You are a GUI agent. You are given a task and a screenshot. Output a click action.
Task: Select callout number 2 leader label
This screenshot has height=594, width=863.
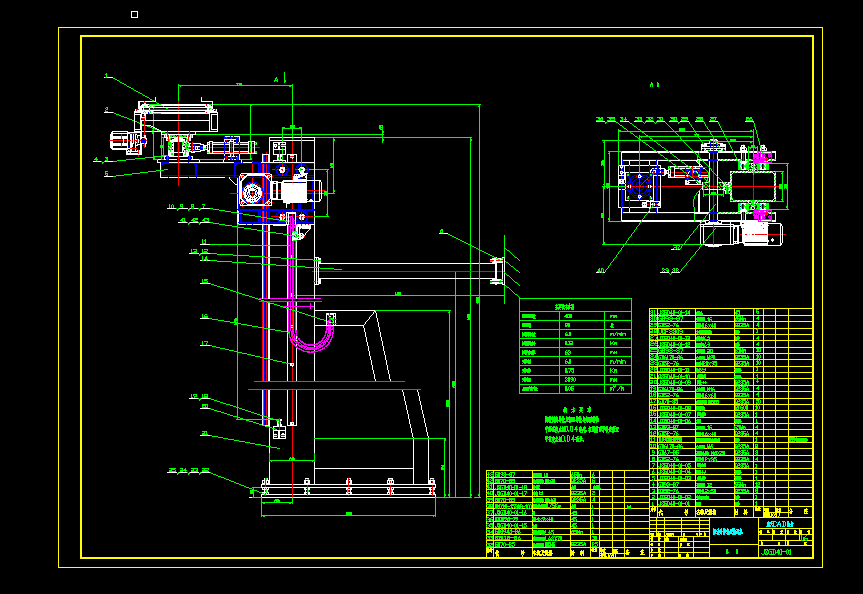click(107, 110)
